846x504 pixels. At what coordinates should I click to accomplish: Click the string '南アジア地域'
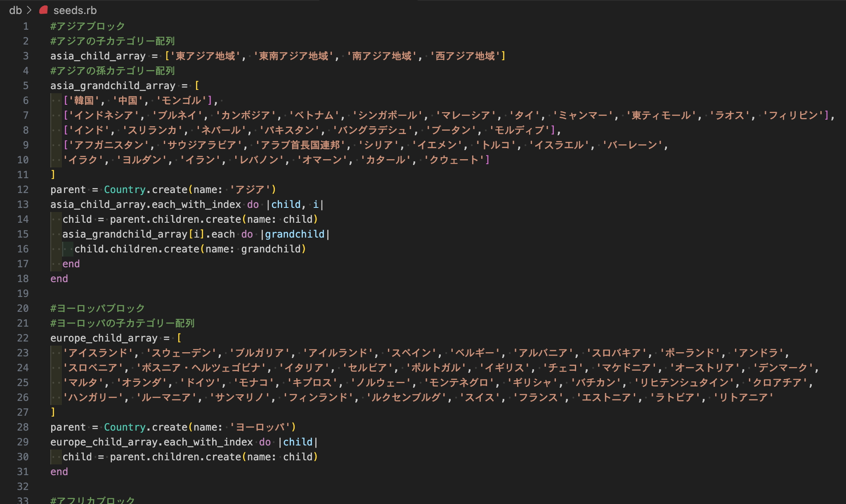[x=382, y=56]
